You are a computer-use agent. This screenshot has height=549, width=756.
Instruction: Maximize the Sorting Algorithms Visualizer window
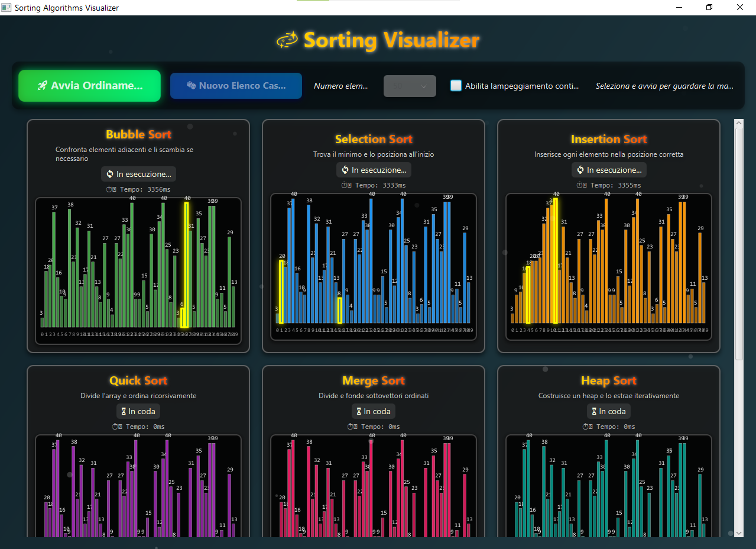(709, 8)
